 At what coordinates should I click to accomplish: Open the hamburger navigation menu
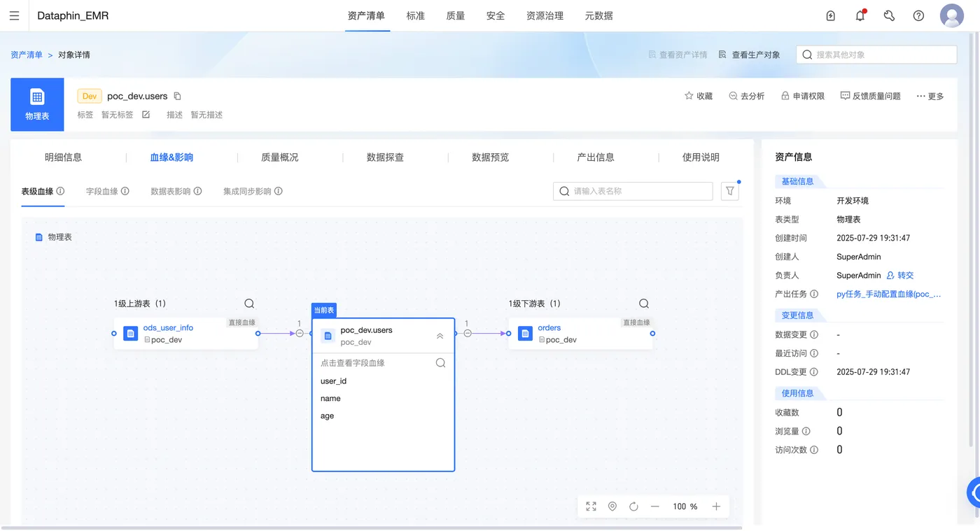pyautogui.click(x=14, y=15)
